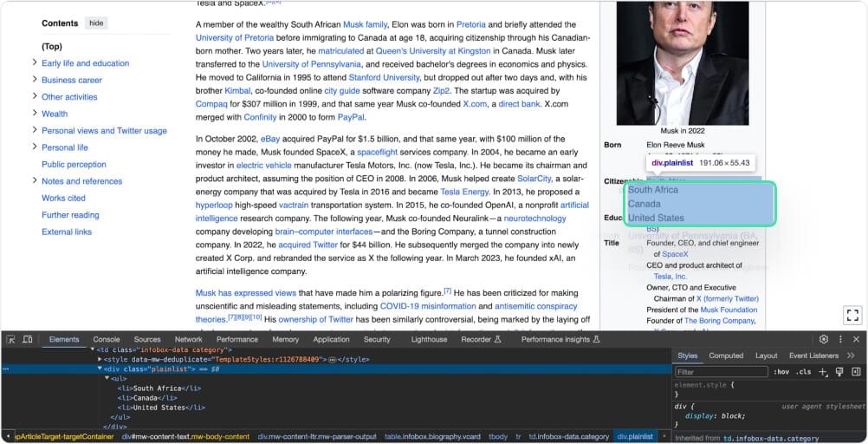Open the Performance tab
The width and height of the screenshot is (868, 444).
[x=237, y=339]
